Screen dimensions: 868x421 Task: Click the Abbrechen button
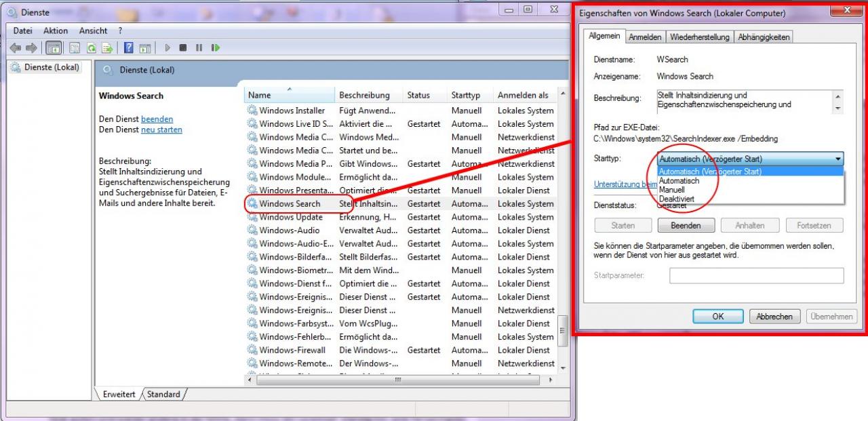click(774, 317)
